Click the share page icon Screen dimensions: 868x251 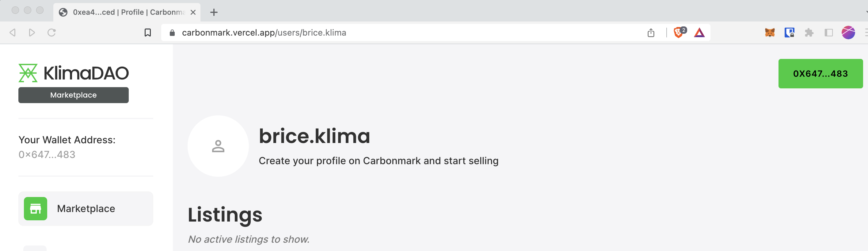coord(651,33)
